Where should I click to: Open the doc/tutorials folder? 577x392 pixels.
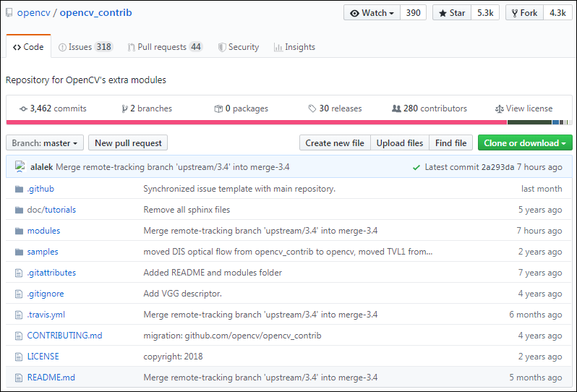(51, 210)
